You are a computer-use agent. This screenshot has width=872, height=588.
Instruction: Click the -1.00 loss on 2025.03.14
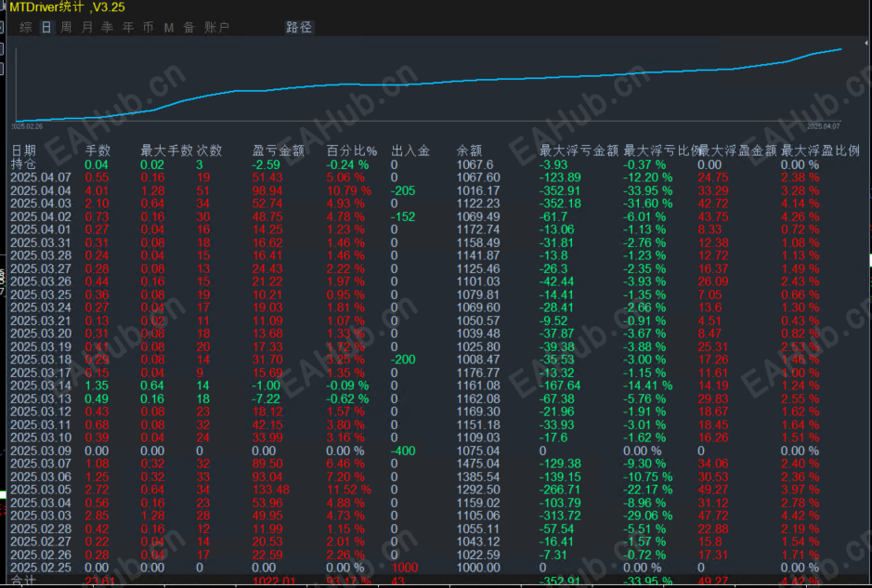tap(267, 385)
